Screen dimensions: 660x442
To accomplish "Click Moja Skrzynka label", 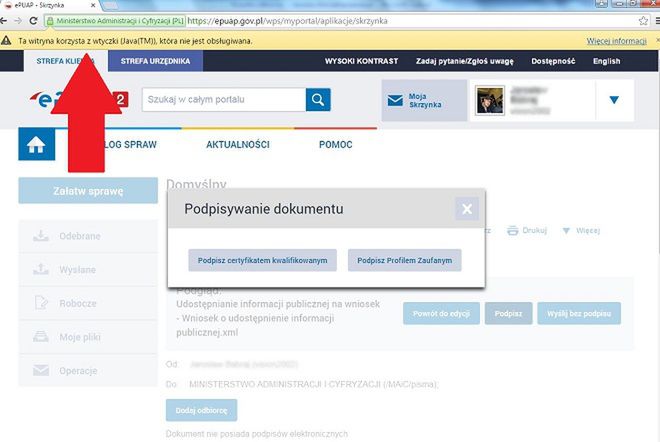I will click(425, 101).
